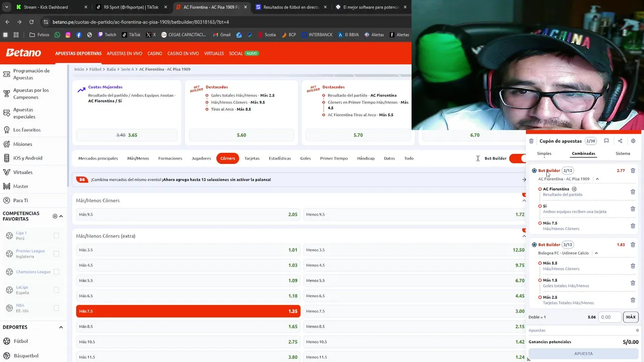Check the Premier League favorite checkbox
Image resolution: width=644 pixels, height=362 pixels.
tap(56, 253)
